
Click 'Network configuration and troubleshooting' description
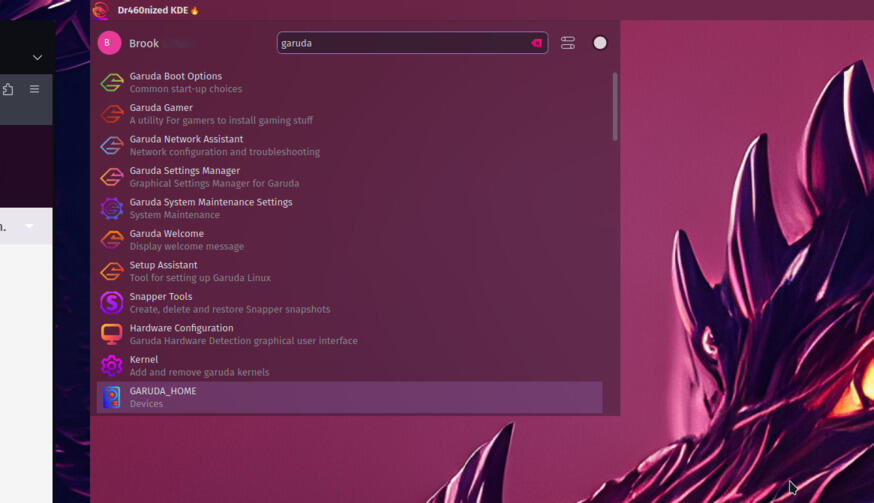(225, 152)
